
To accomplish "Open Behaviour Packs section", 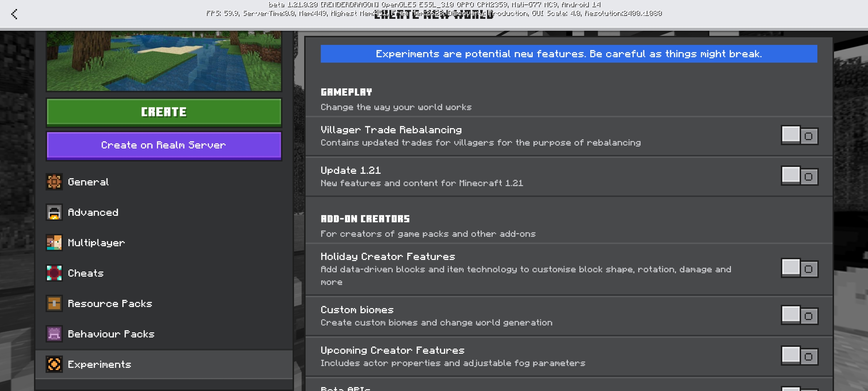I will tap(111, 334).
